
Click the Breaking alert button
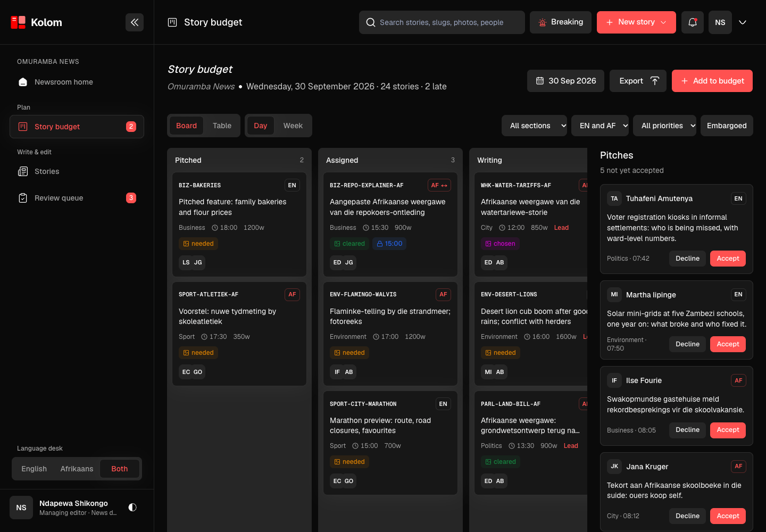click(561, 22)
